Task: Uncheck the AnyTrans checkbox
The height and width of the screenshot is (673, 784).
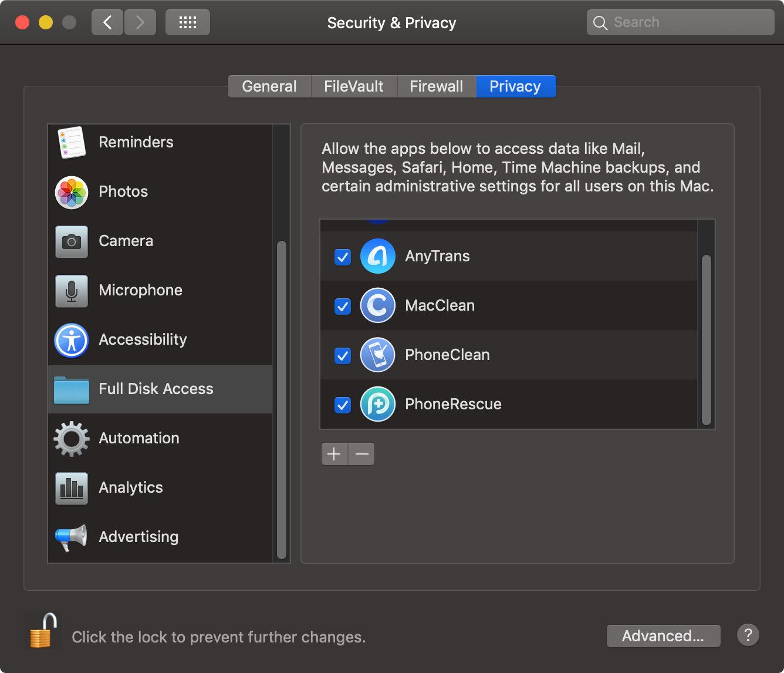Action: click(x=343, y=257)
